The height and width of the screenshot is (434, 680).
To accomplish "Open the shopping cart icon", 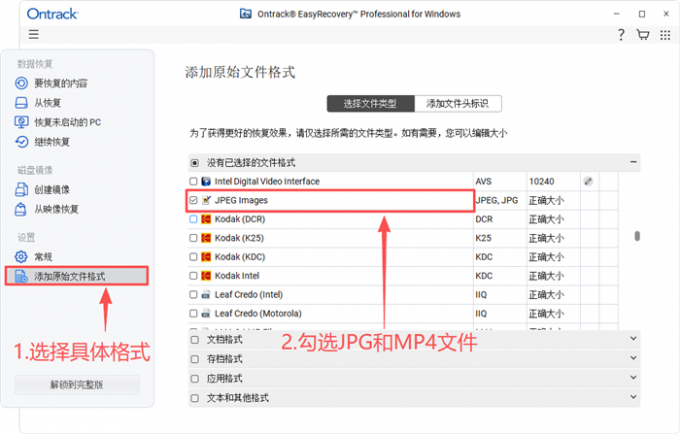I will (643, 35).
